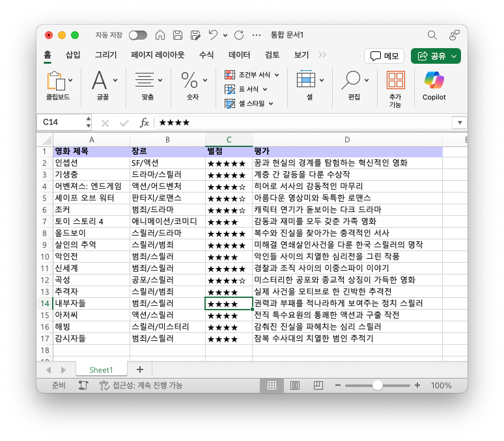Click the Home icon in title bar
504x441 pixels.
(x=160, y=35)
